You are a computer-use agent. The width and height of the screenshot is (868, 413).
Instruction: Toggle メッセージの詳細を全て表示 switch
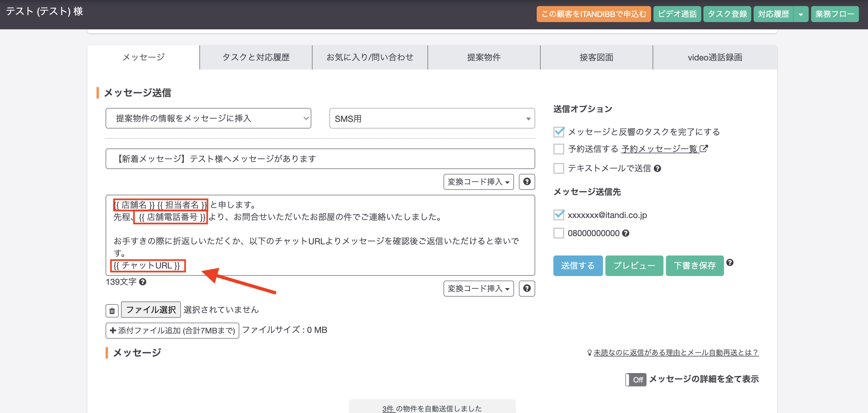(636, 379)
